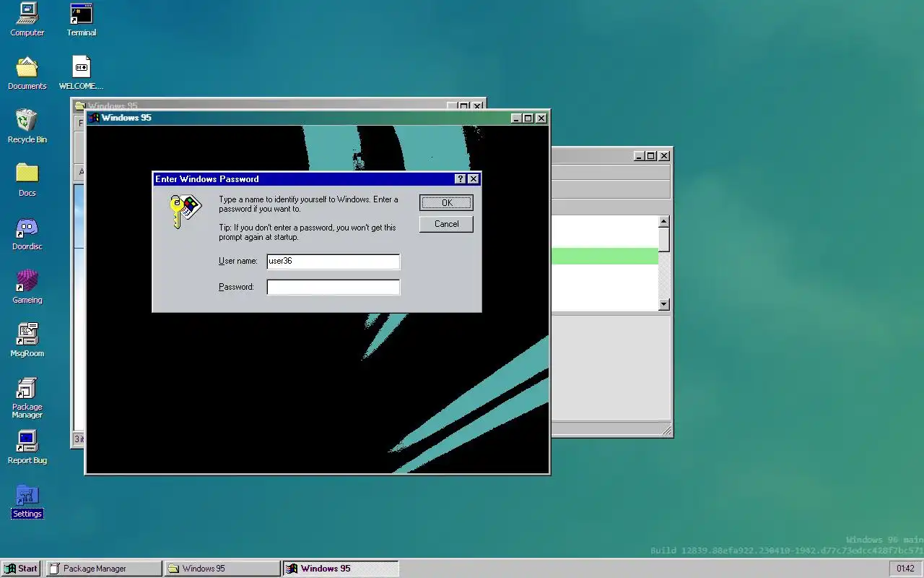Launch the Report Bug shortcut
924x578 pixels.
pos(27,447)
